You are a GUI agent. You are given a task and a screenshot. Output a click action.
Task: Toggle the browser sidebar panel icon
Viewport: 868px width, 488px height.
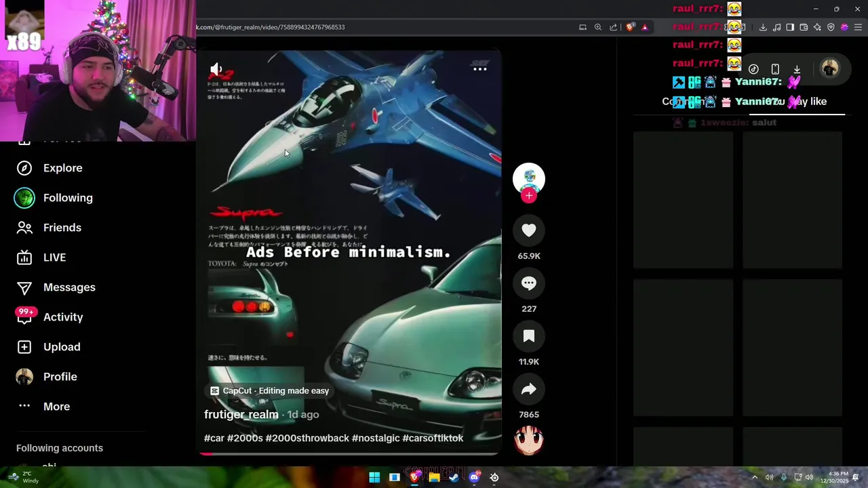click(790, 27)
